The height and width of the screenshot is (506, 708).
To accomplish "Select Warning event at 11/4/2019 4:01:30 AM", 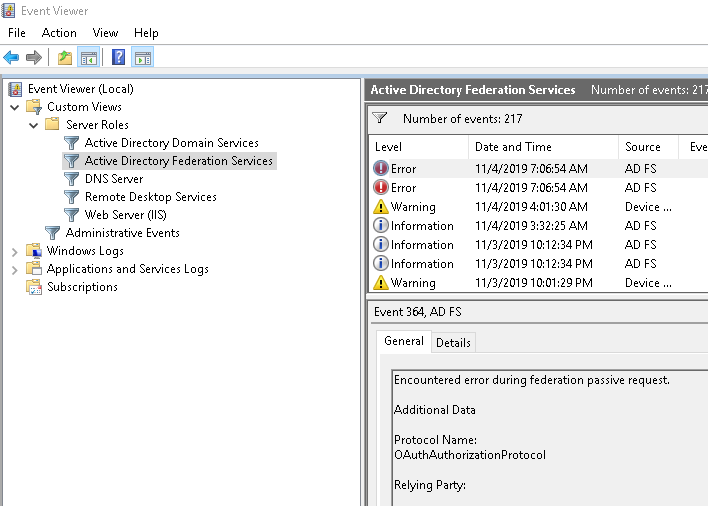I will click(x=538, y=207).
